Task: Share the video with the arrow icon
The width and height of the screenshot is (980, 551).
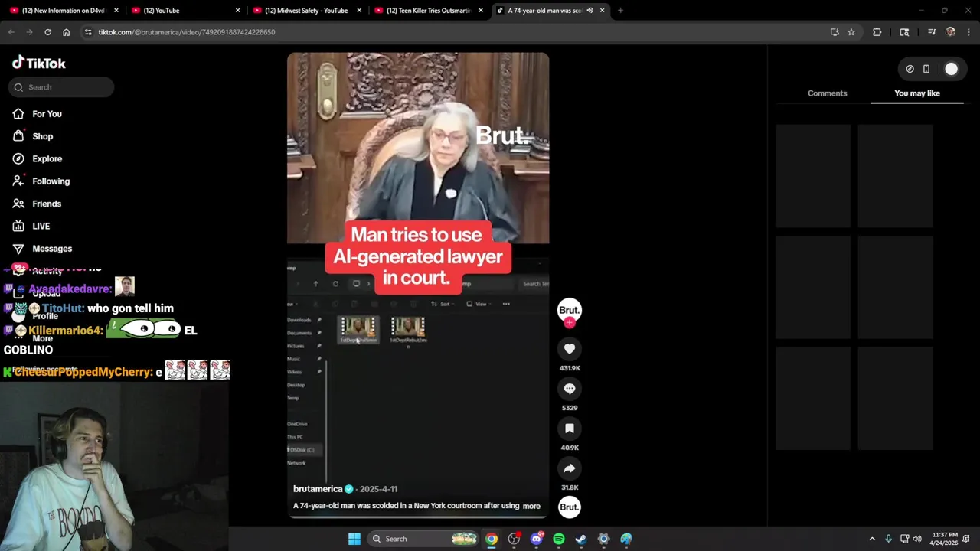Action: tap(570, 468)
